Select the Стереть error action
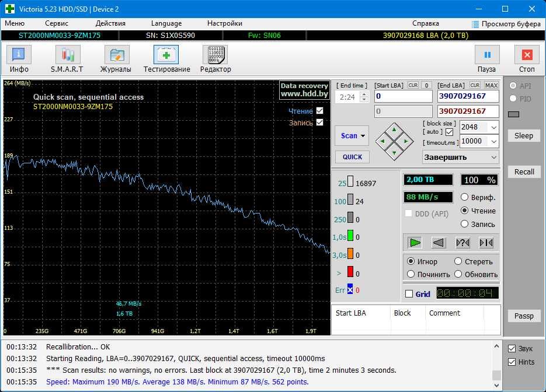546x392 pixels. [458, 261]
